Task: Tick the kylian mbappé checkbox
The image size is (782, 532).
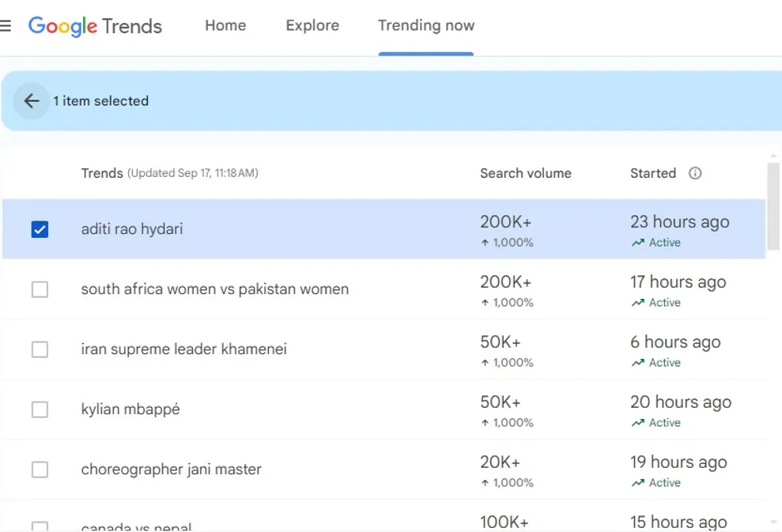Action: [x=40, y=409]
